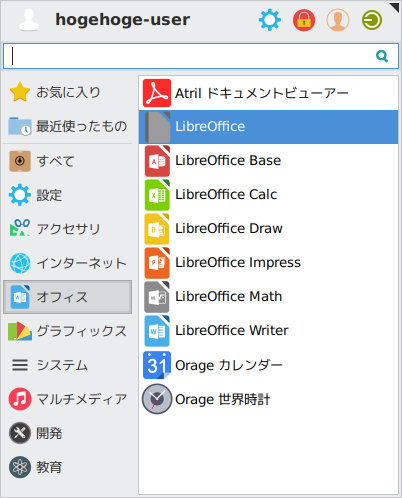Click the magnifier search icon
402x498 pixels.
[x=382, y=56]
